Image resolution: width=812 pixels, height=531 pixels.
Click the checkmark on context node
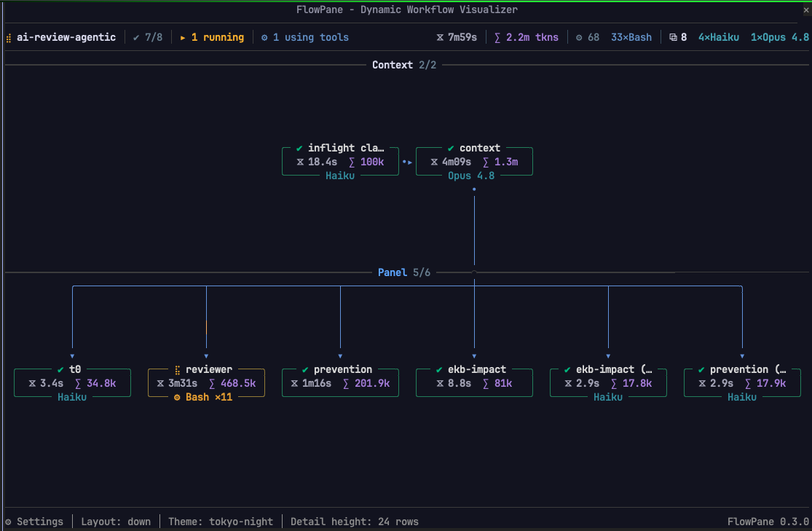(451, 148)
